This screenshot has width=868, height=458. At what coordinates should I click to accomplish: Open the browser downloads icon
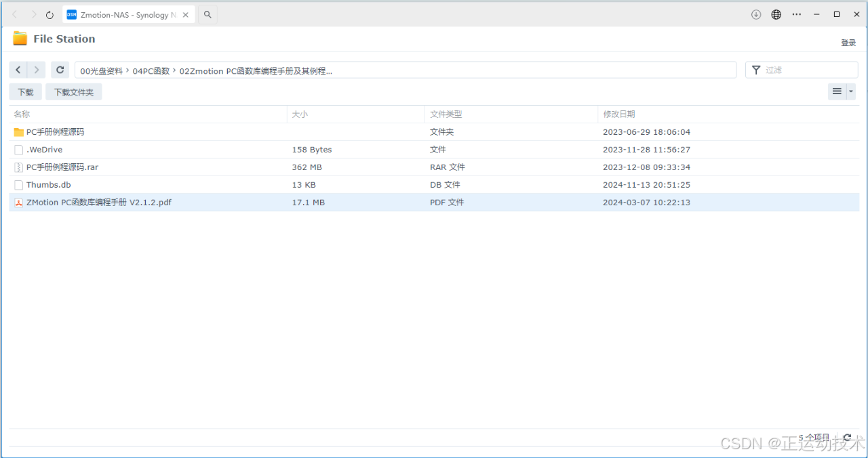[x=756, y=14]
